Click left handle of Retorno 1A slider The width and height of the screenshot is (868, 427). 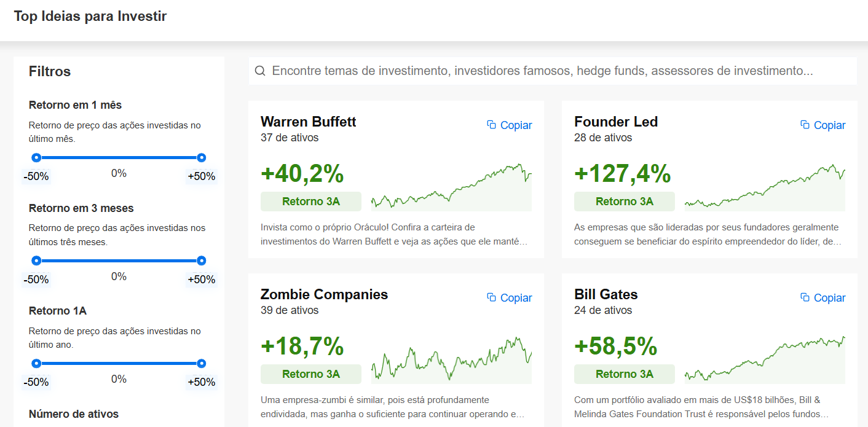tap(36, 364)
